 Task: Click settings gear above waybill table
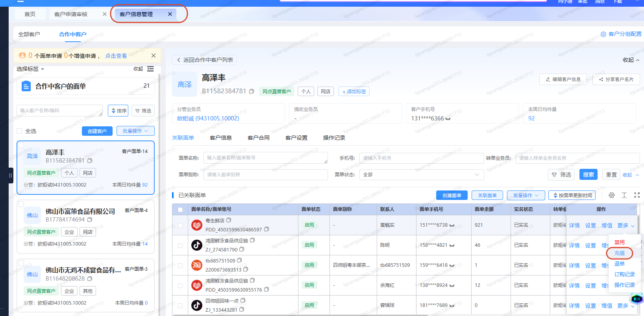612,195
